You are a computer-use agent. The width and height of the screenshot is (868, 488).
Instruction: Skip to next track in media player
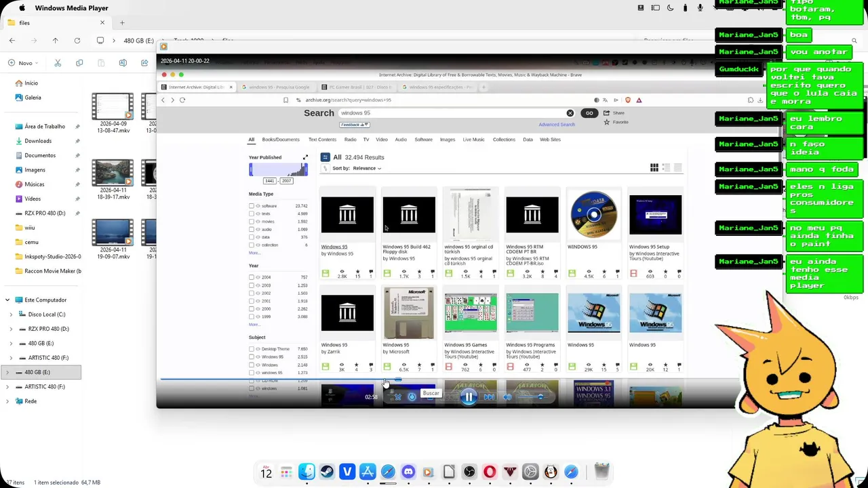tap(489, 397)
